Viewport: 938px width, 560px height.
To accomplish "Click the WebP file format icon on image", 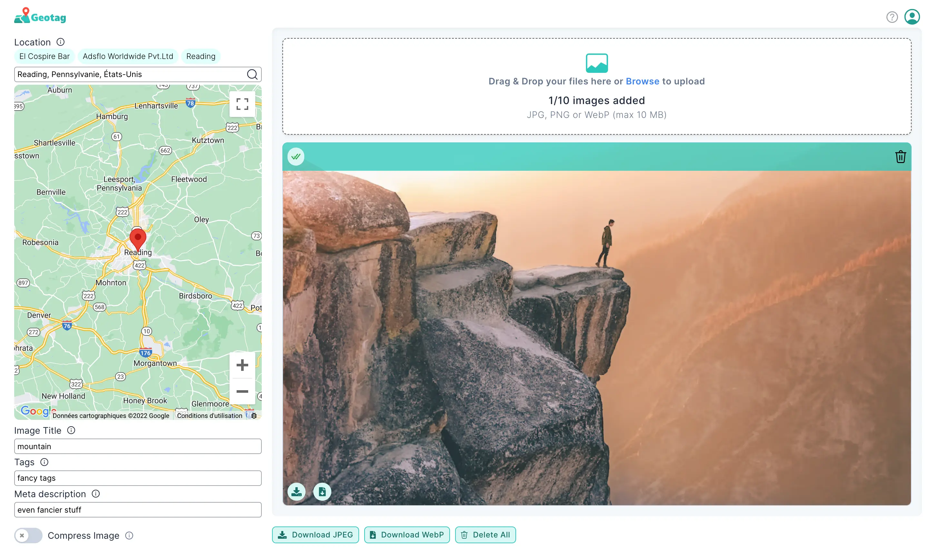I will 322,492.
